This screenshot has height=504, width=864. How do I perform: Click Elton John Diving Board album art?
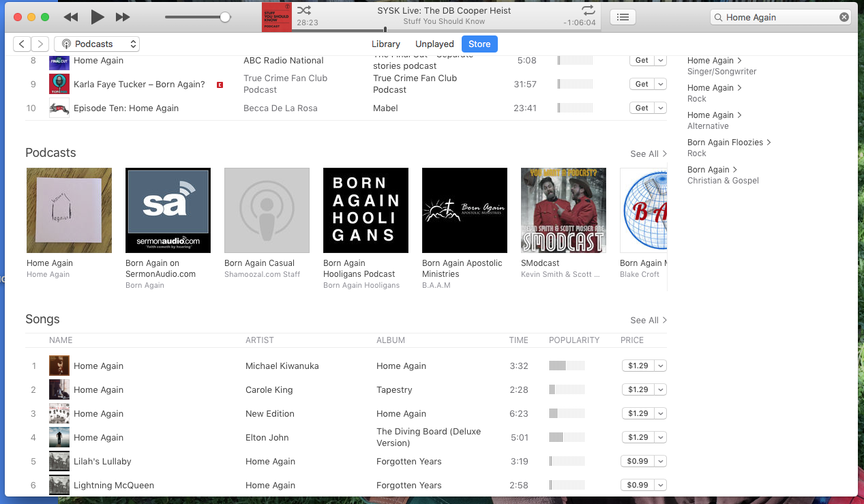tap(59, 437)
